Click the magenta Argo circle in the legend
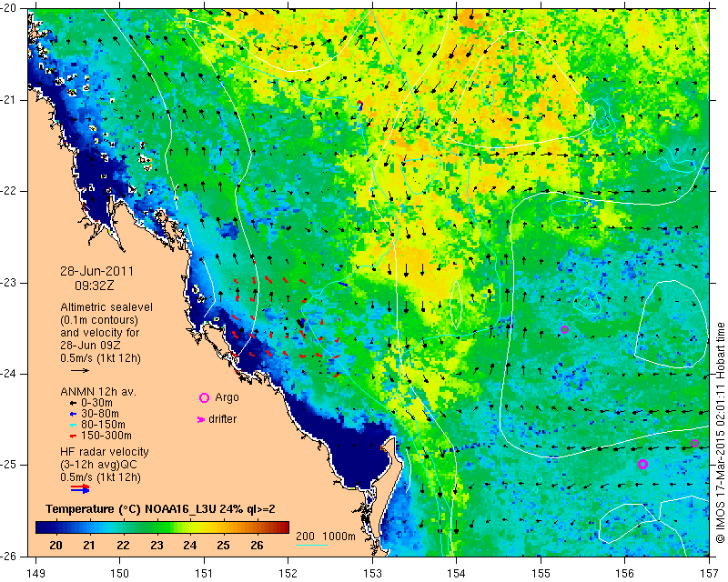 coord(204,397)
